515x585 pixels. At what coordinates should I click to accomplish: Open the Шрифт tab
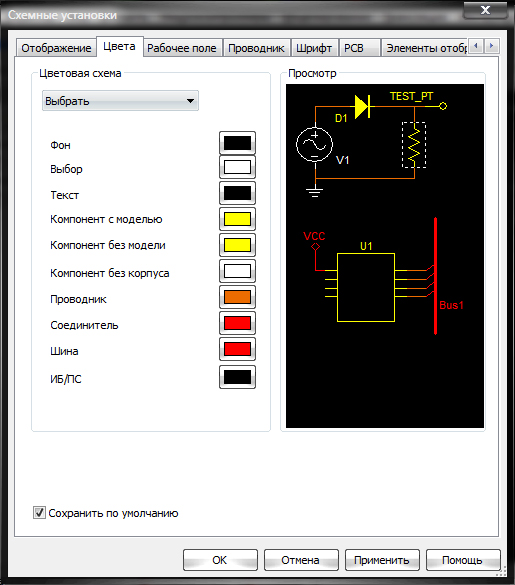coord(314,48)
